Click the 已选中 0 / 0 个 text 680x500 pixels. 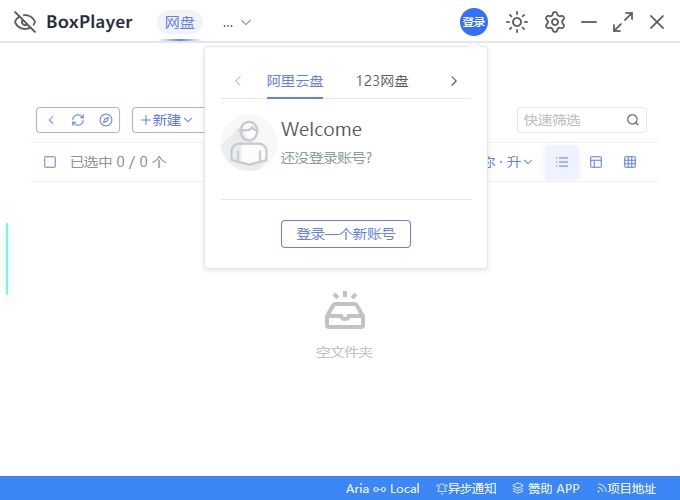click(118, 162)
